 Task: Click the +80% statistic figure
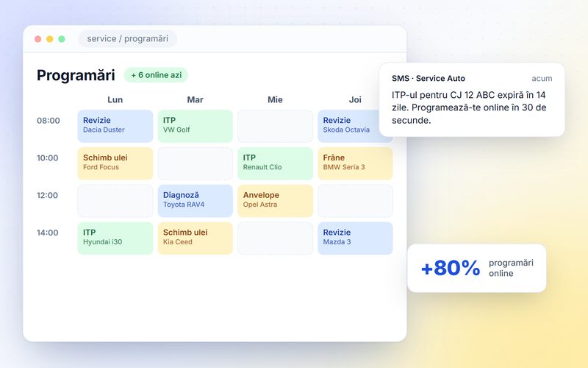[x=451, y=268]
